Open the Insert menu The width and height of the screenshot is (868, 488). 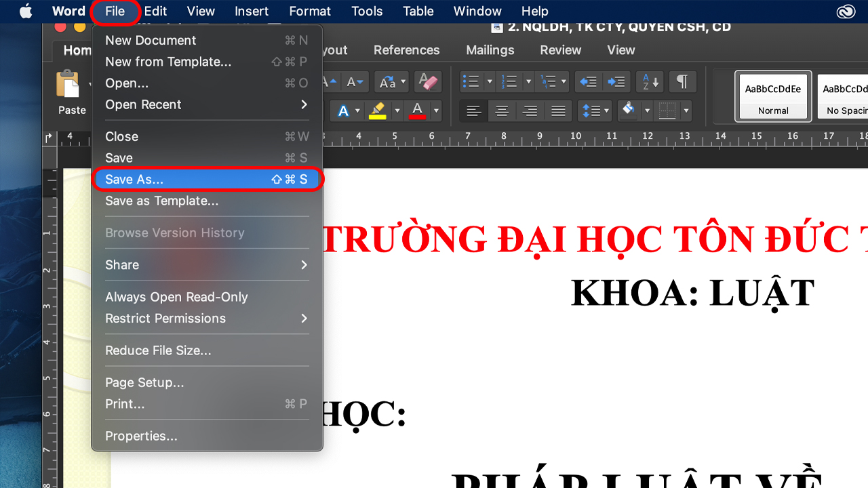tap(252, 12)
